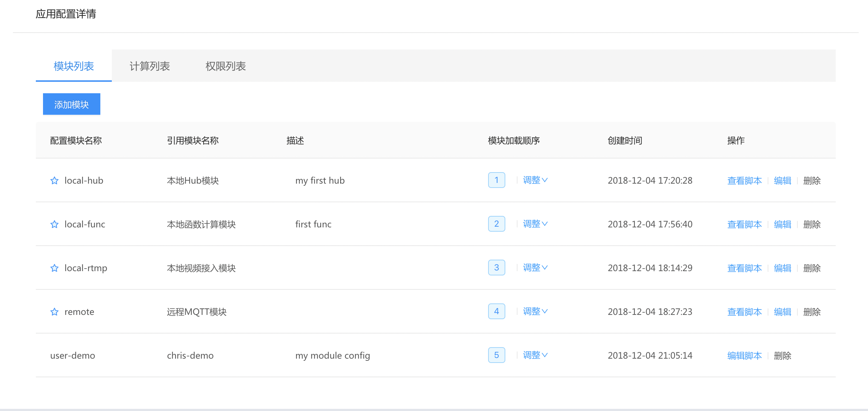The width and height of the screenshot is (868, 411).
Task: Click the star icon next to local-func
Action: point(54,224)
